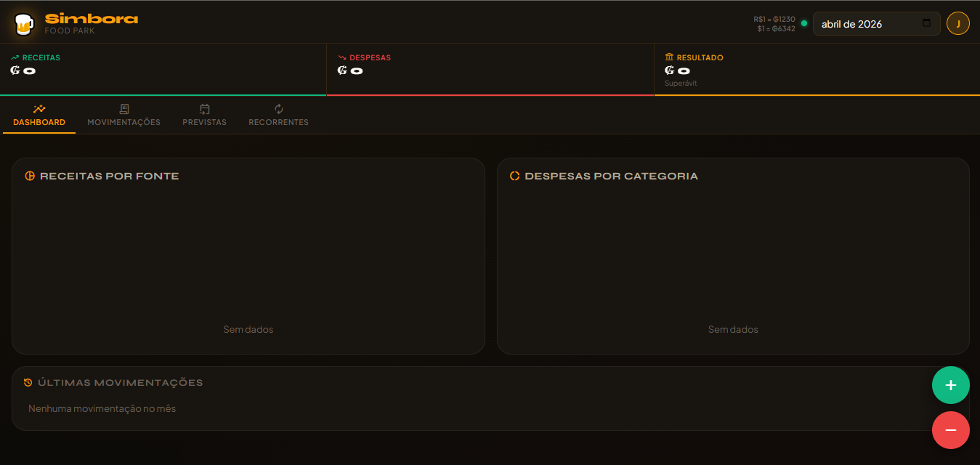Viewport: 980px width, 465px height.
Task: Open the month picker calendar icon
Action: tap(926, 23)
